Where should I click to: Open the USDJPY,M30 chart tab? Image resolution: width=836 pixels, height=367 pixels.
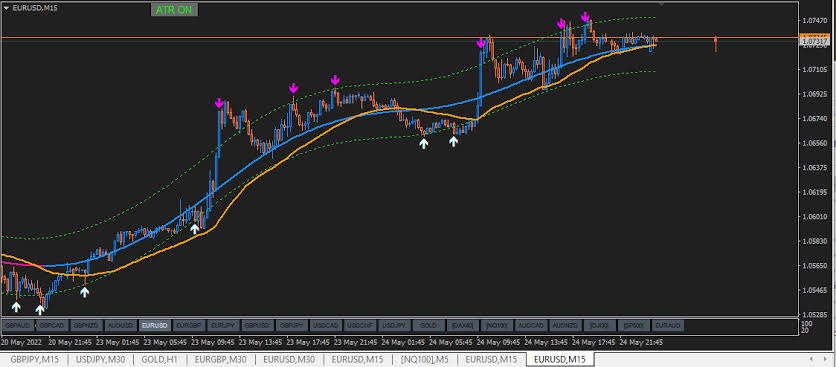(100, 360)
